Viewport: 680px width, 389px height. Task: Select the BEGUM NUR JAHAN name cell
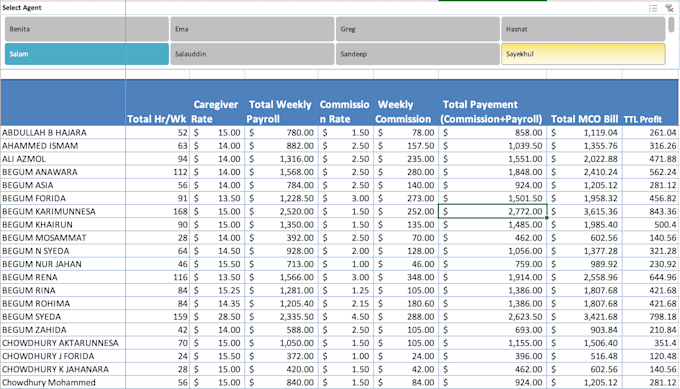tap(63, 264)
